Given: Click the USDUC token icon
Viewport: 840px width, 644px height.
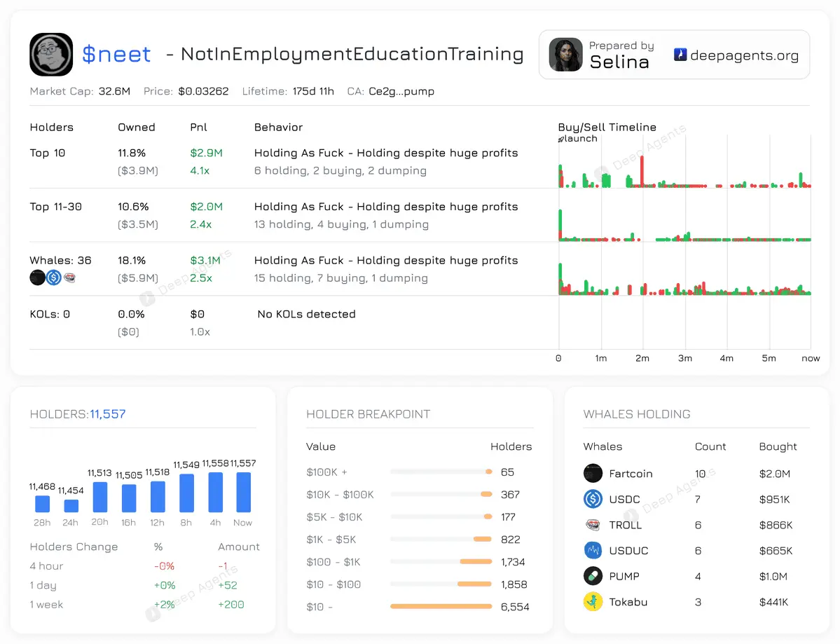Looking at the screenshot, I should (x=593, y=550).
